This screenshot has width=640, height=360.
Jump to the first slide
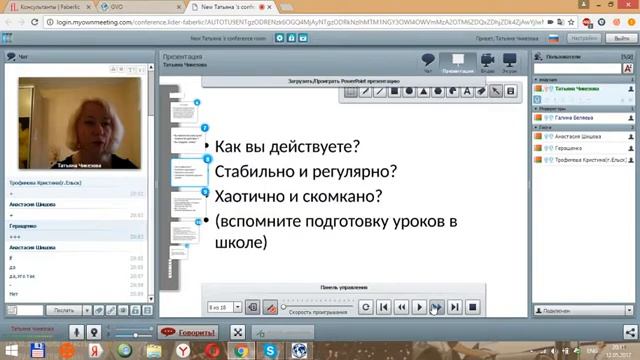pos(384,307)
